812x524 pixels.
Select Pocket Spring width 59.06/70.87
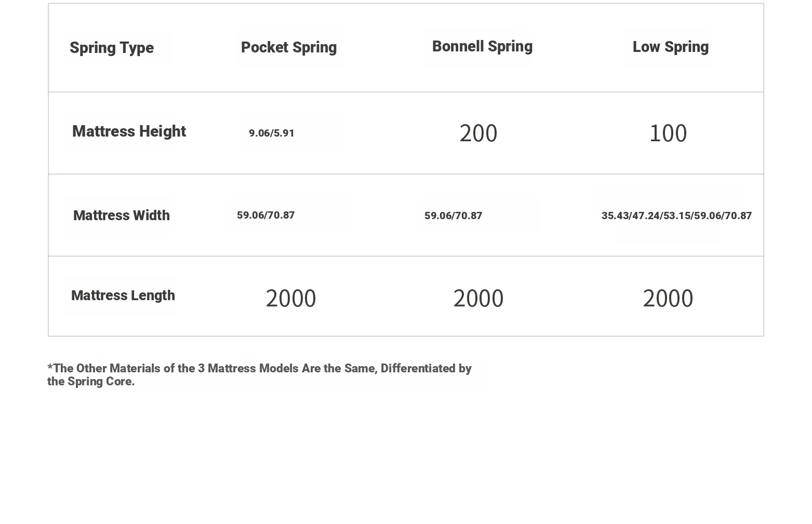click(x=266, y=215)
